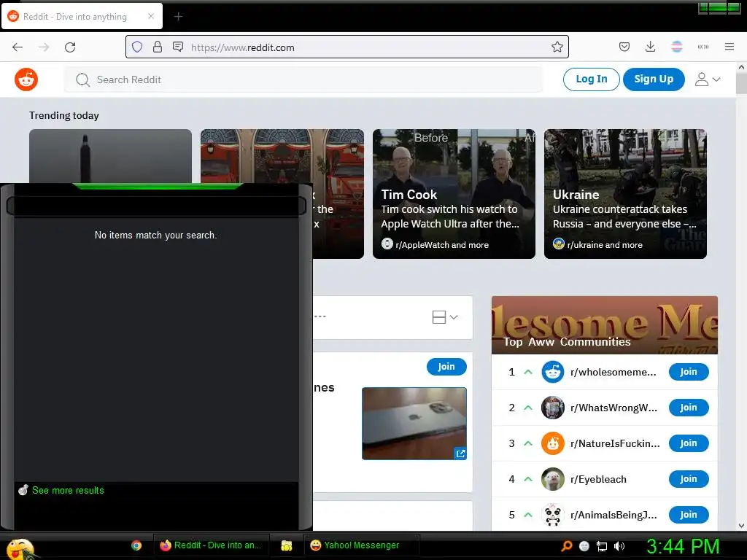
Task: Open the Firefox downloads panel
Action: 650,47
